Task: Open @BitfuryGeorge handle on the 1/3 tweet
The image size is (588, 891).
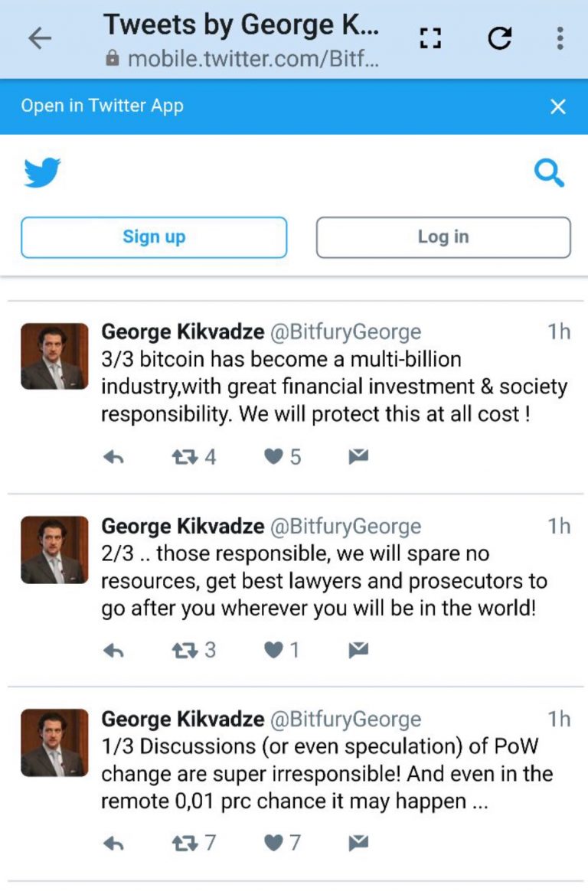Action: (345, 720)
